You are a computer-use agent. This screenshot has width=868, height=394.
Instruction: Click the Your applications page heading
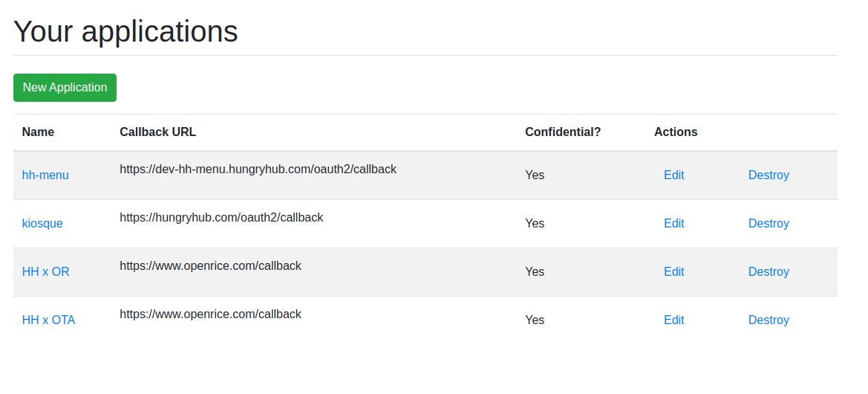pyautogui.click(x=125, y=31)
